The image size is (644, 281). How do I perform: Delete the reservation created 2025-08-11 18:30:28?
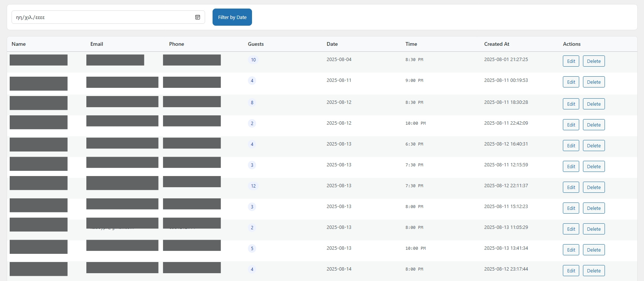coord(594,104)
